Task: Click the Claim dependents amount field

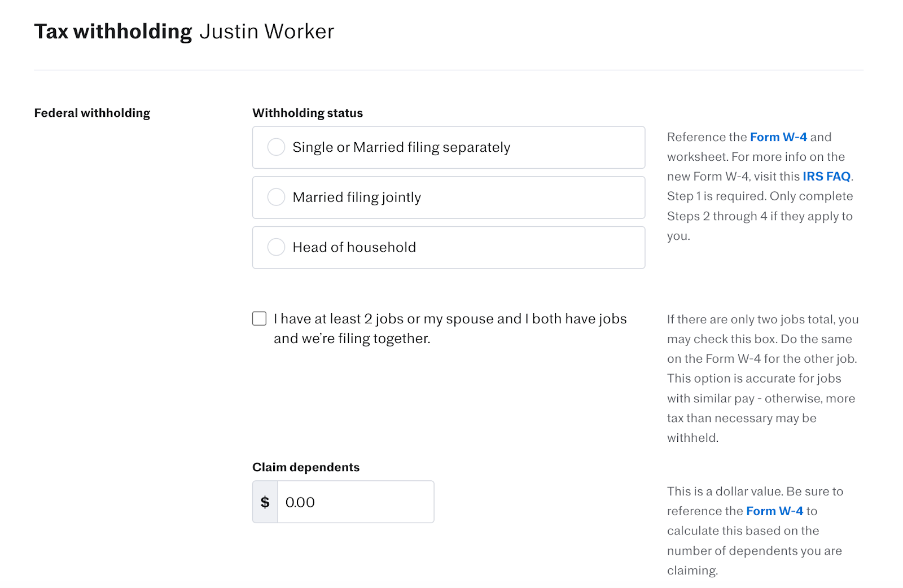Action: click(x=356, y=502)
